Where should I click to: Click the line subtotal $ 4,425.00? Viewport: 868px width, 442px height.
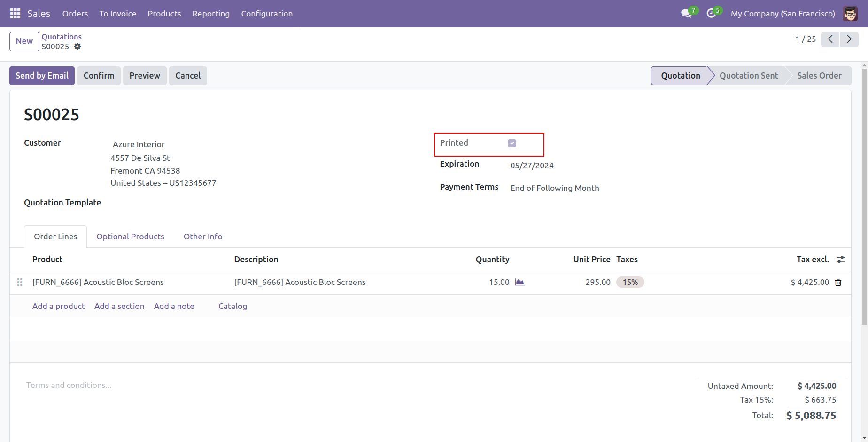[810, 282]
